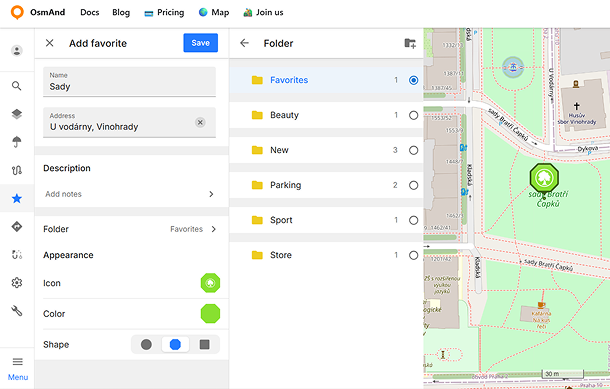Go back from the Folder panel

pyautogui.click(x=244, y=43)
